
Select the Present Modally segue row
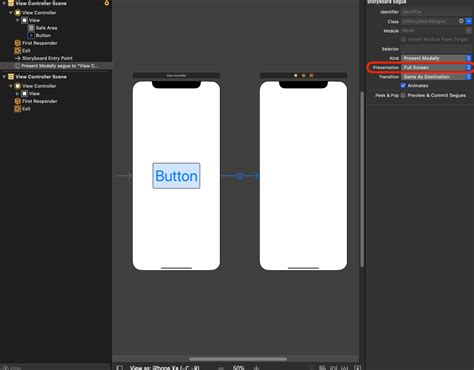56,66
